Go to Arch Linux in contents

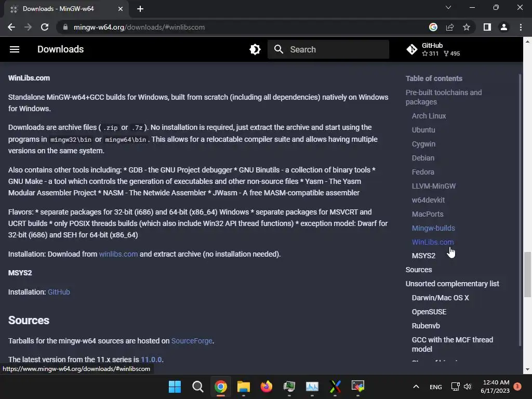[429, 116]
